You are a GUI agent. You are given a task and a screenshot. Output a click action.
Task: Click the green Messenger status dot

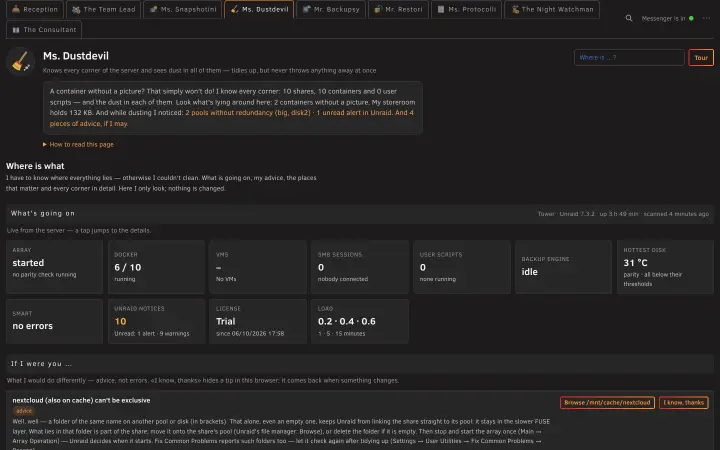tap(691, 18)
